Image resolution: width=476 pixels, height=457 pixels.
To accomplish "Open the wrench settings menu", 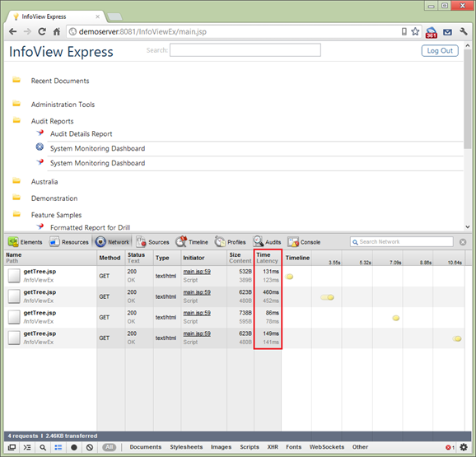I will click(464, 31).
